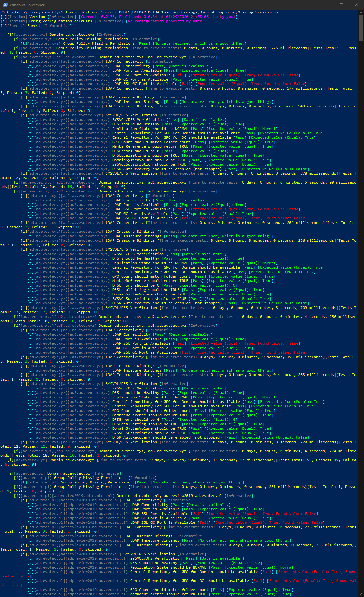364x597 pixels.
Task: Minimize the Windows PowerShell window
Action: 327,5
